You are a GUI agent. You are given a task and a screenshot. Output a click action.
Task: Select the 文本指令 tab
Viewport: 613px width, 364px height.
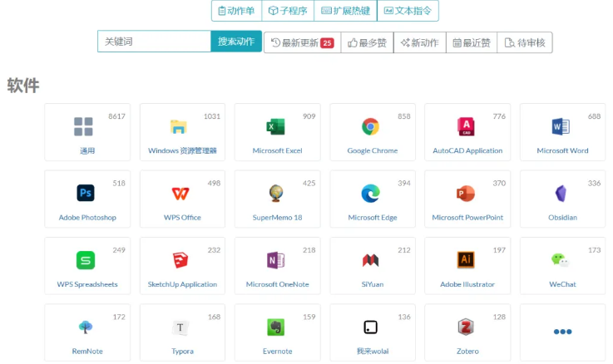click(408, 11)
